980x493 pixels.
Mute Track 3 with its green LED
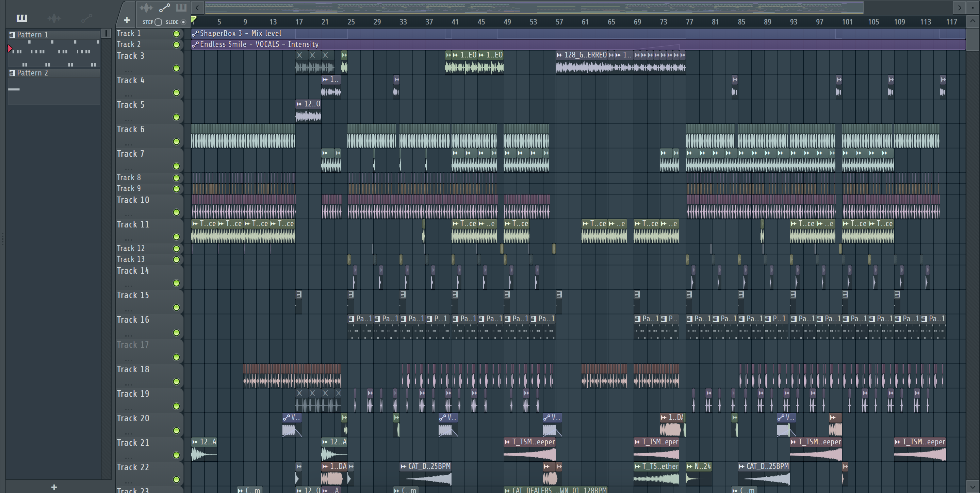click(x=176, y=68)
